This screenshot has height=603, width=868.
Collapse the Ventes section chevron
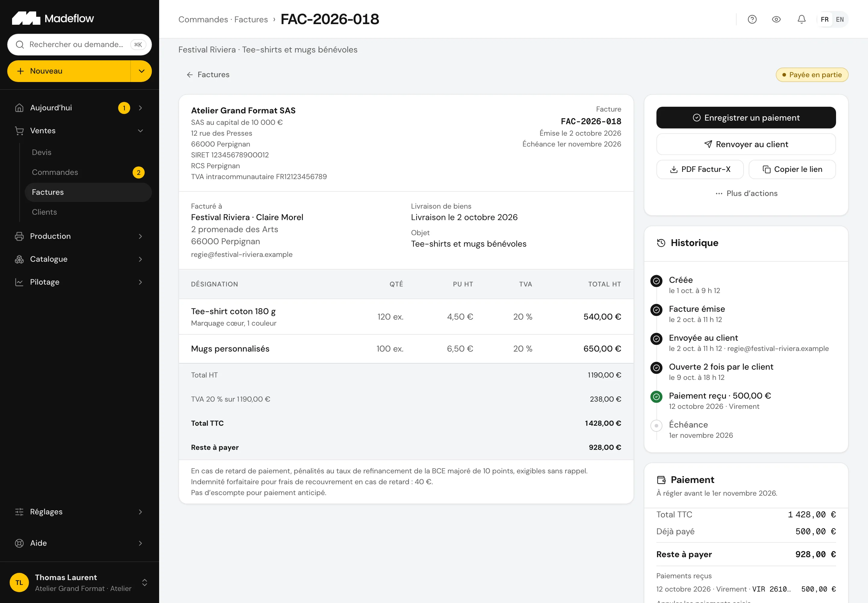[x=140, y=131]
